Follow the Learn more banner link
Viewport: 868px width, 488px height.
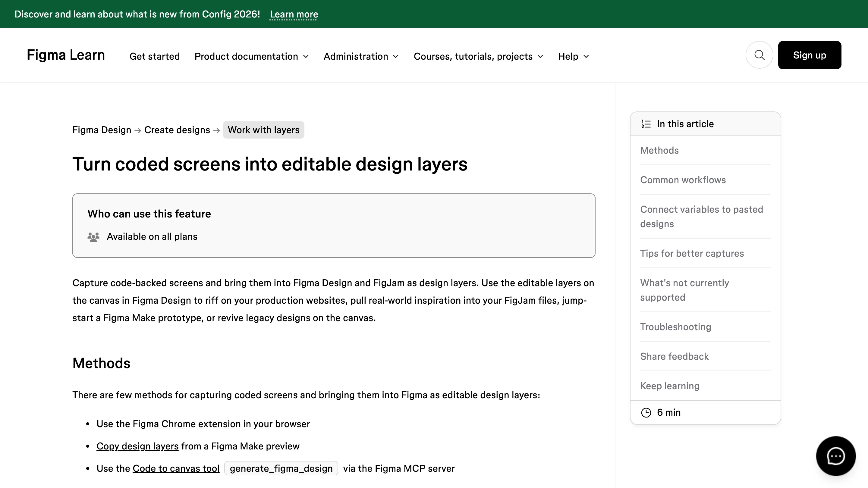(294, 14)
